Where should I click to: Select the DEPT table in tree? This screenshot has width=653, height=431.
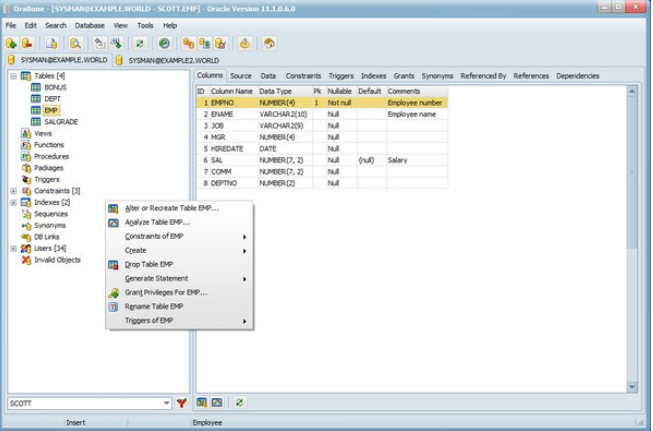click(x=52, y=99)
